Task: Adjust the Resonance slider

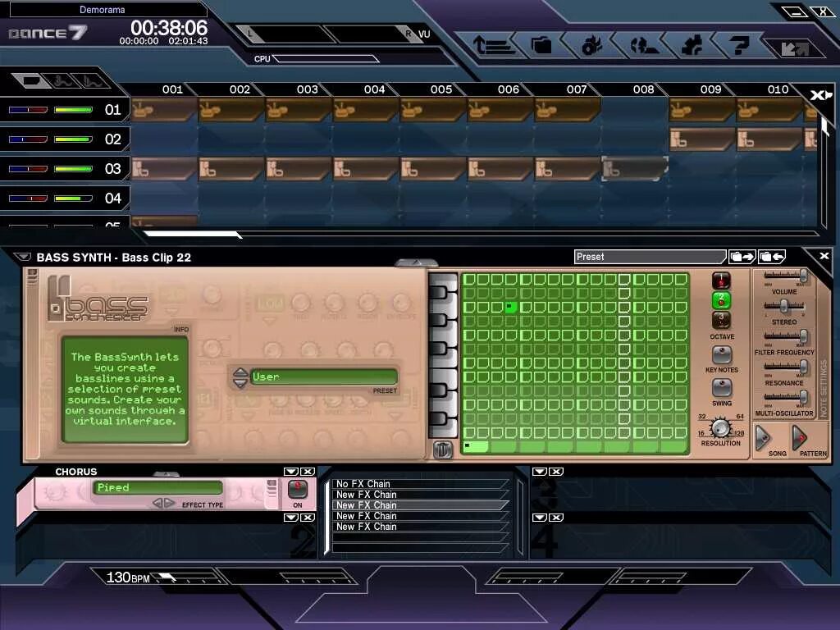Action: click(784, 367)
